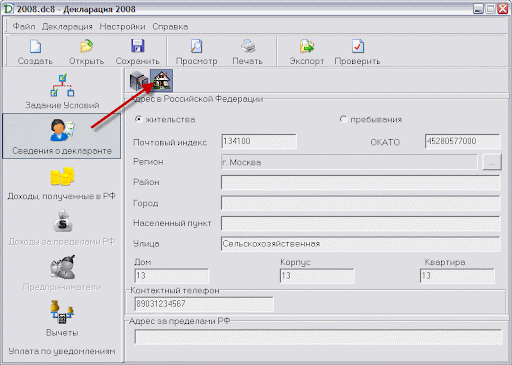Click the application D icon in title bar
The image size is (512, 365).
pyautogui.click(x=8, y=9)
